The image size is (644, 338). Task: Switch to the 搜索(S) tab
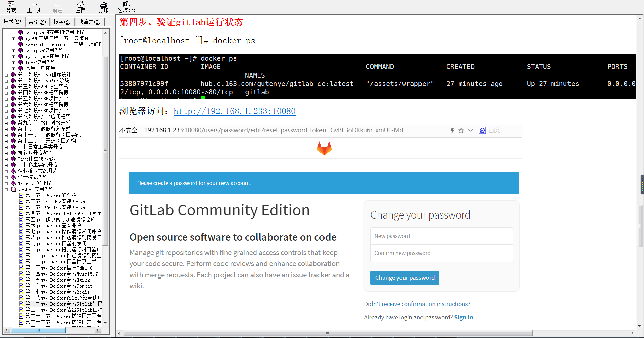[62, 22]
